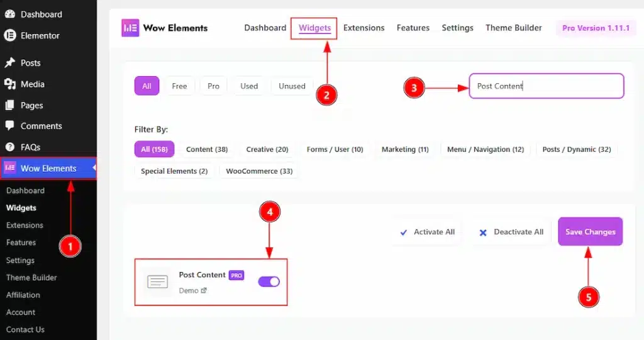Viewport: 644px width, 340px height.
Task: Click the Pages icon in sidebar
Action: (10, 105)
